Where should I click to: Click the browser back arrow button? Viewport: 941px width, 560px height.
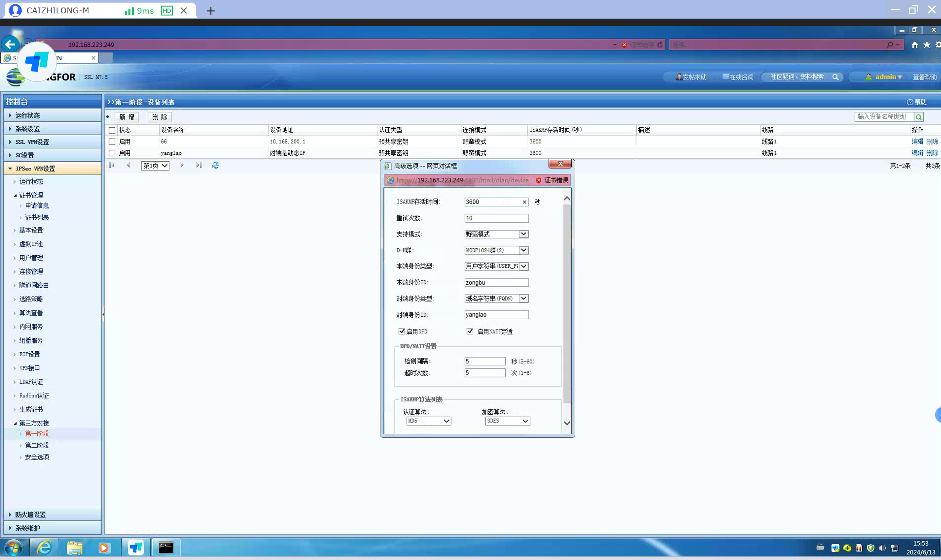click(x=10, y=44)
